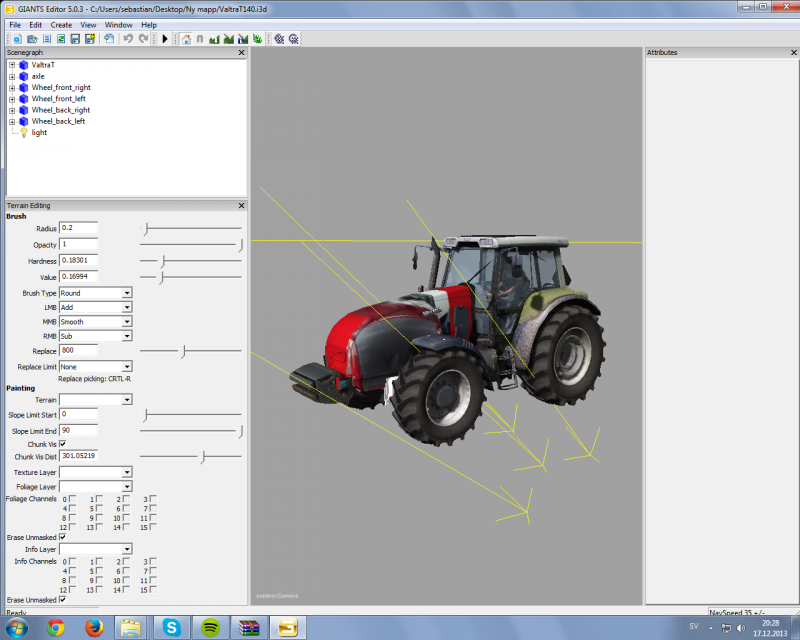Click the green reload file toolbar icon
The width and height of the screenshot is (800, 640).
point(61,39)
